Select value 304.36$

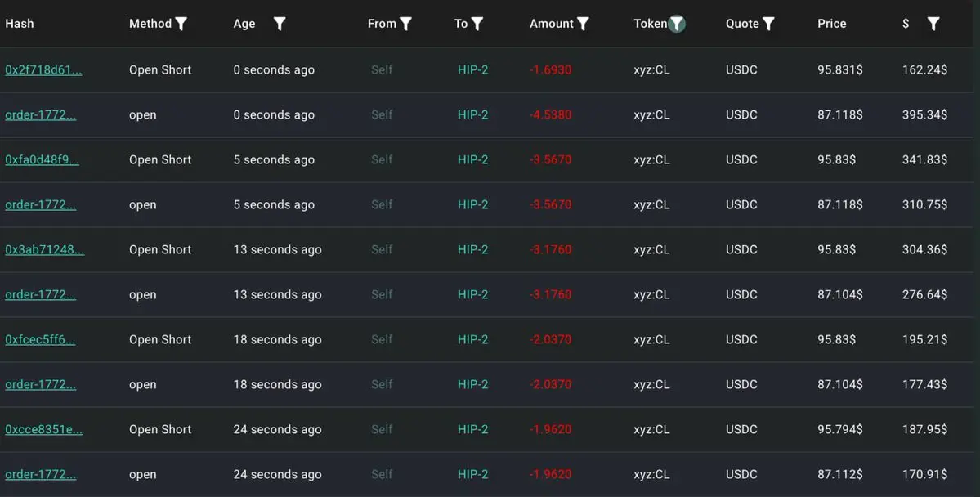(924, 250)
